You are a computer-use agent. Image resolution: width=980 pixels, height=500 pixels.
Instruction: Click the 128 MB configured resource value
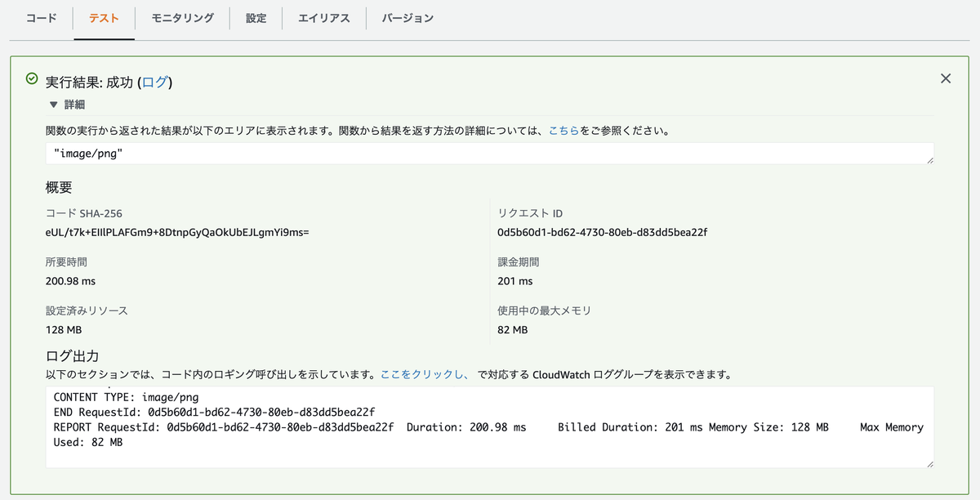pos(64,330)
